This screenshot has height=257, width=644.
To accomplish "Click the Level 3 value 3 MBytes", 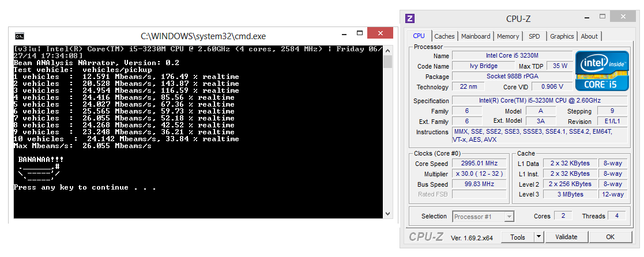I will [569, 194].
